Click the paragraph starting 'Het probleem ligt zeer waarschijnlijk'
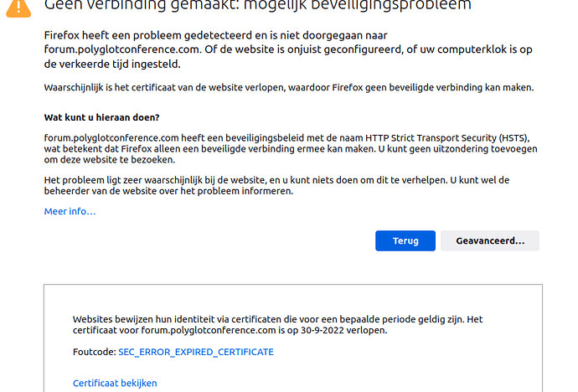578x392 pixels. (276, 185)
